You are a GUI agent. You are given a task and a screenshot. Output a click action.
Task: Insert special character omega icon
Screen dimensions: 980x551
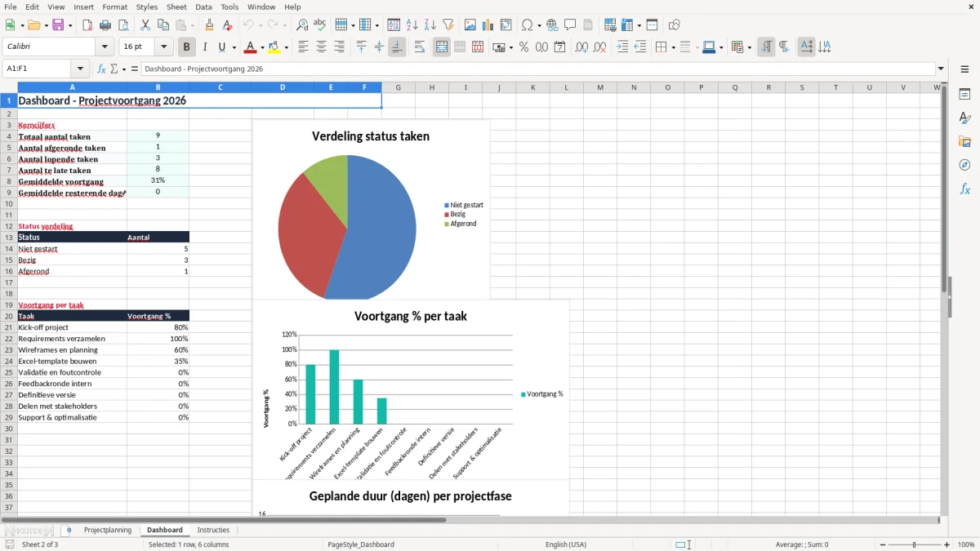coord(527,25)
